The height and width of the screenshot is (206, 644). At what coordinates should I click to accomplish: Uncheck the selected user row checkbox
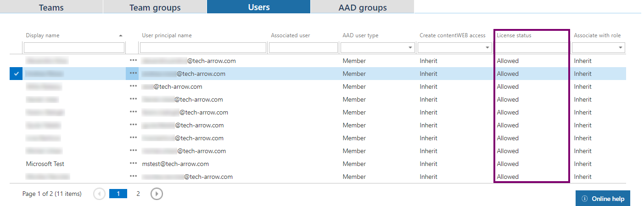16,74
